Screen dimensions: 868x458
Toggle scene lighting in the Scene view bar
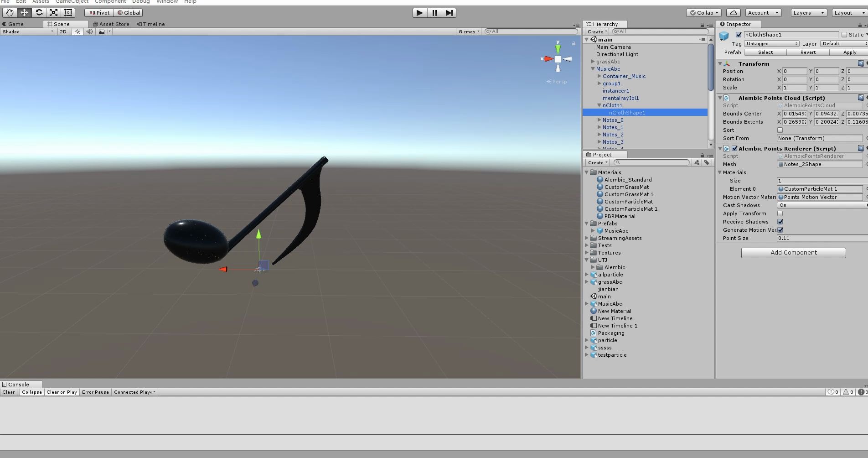77,31
